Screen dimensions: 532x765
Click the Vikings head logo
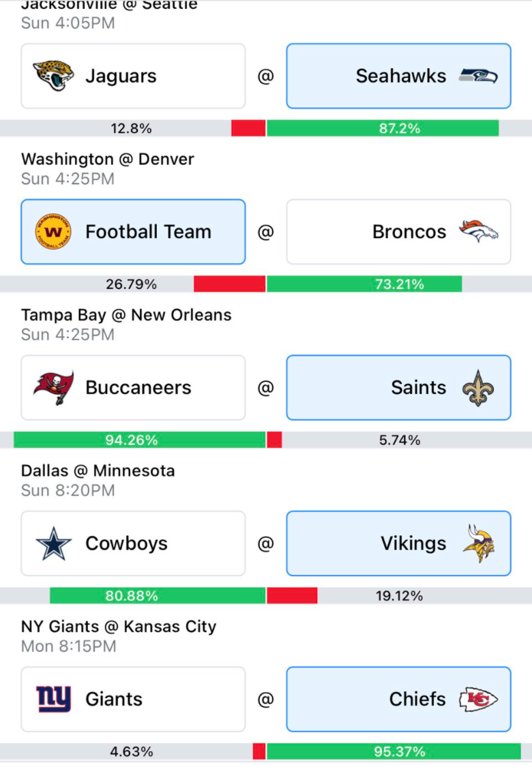coord(479,543)
